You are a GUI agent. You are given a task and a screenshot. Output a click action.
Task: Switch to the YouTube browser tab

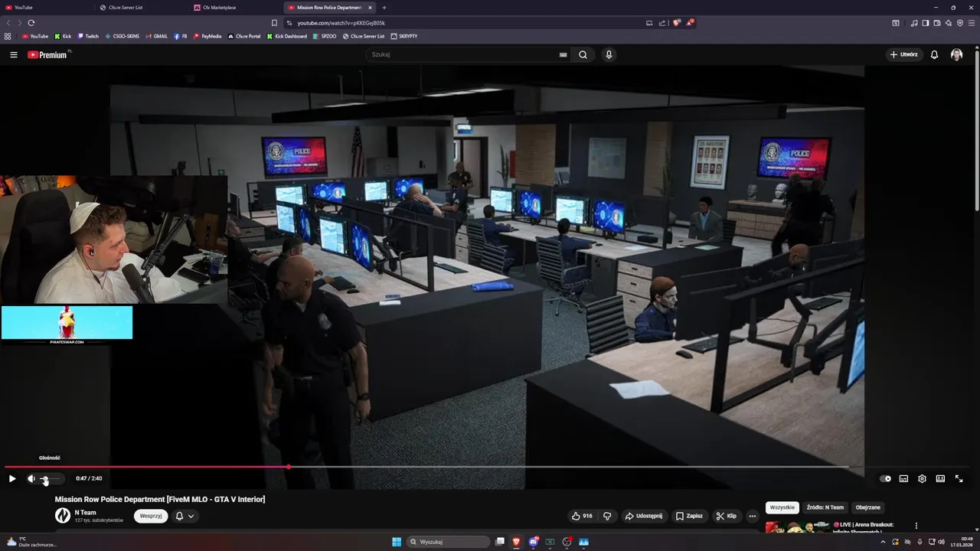tap(46, 7)
